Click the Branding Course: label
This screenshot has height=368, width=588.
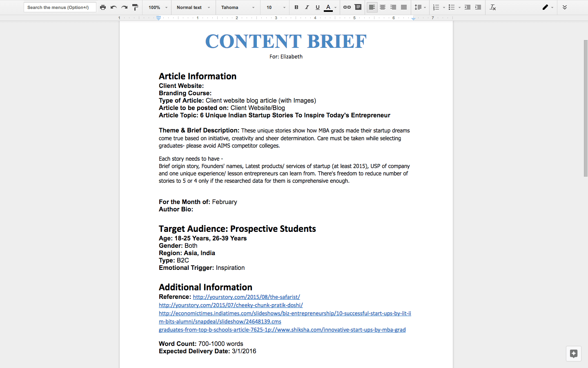pos(185,93)
